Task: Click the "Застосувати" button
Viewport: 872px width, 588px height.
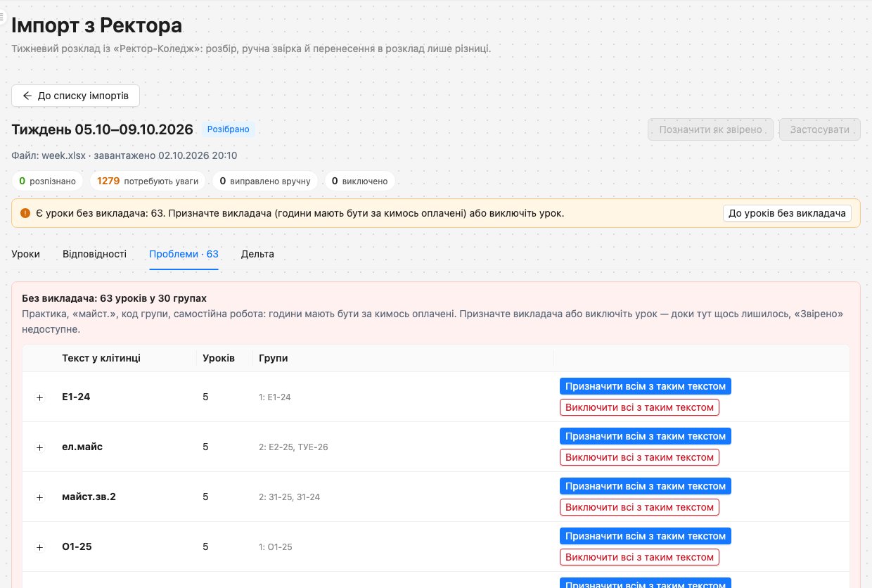Action: (x=820, y=129)
